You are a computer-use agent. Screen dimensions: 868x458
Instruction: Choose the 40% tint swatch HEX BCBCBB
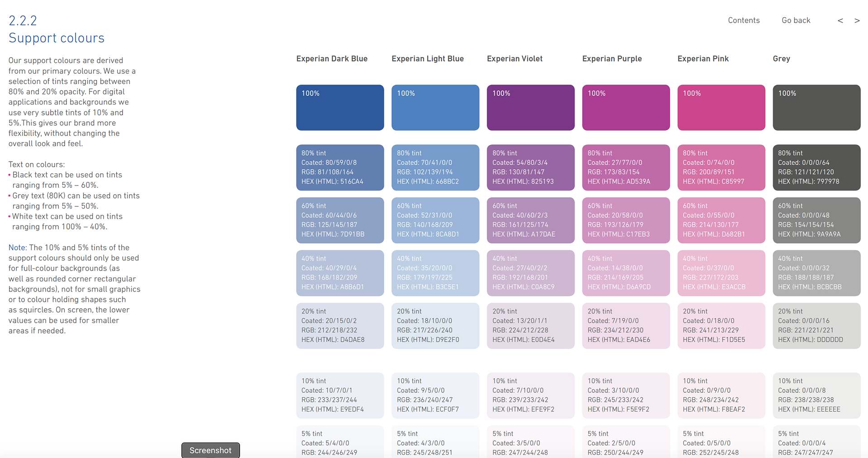(x=817, y=273)
